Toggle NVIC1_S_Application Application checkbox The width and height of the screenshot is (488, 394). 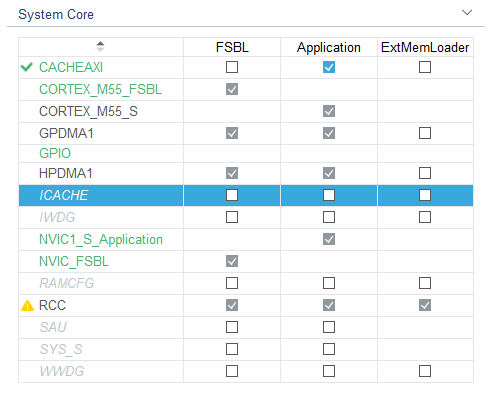(x=329, y=239)
